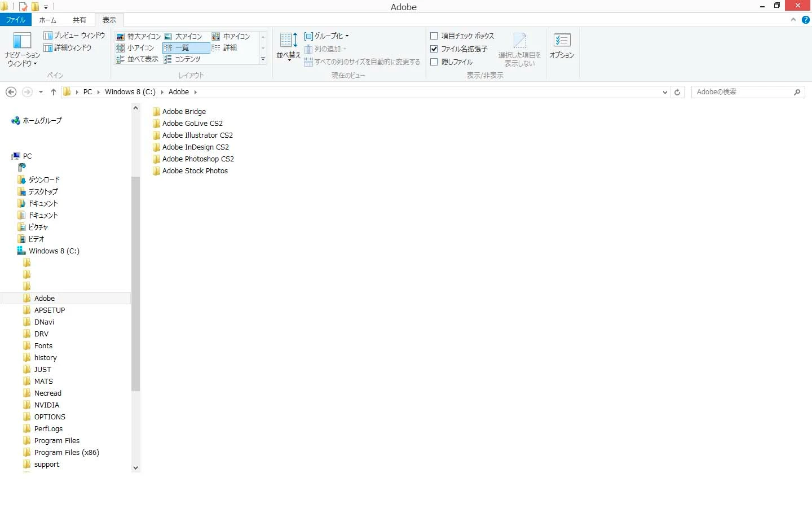Screen dimensions: 812x508
Task: Click the Help question mark icon
Action: pos(805,20)
